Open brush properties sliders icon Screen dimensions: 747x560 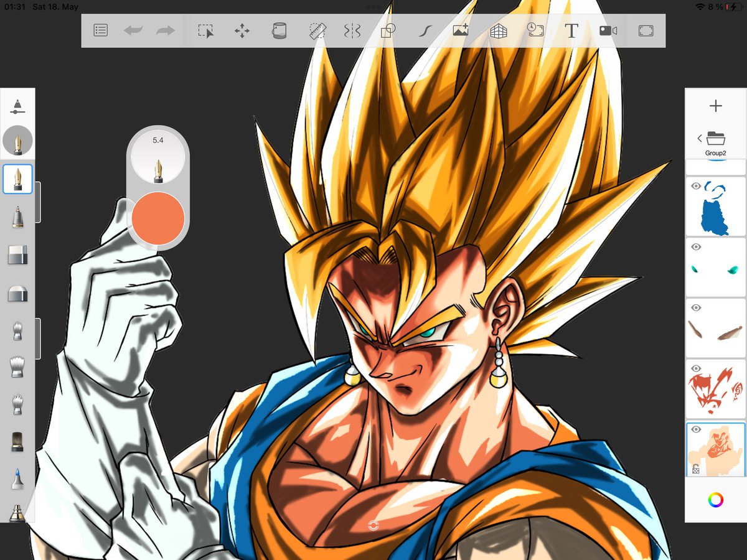point(18,106)
